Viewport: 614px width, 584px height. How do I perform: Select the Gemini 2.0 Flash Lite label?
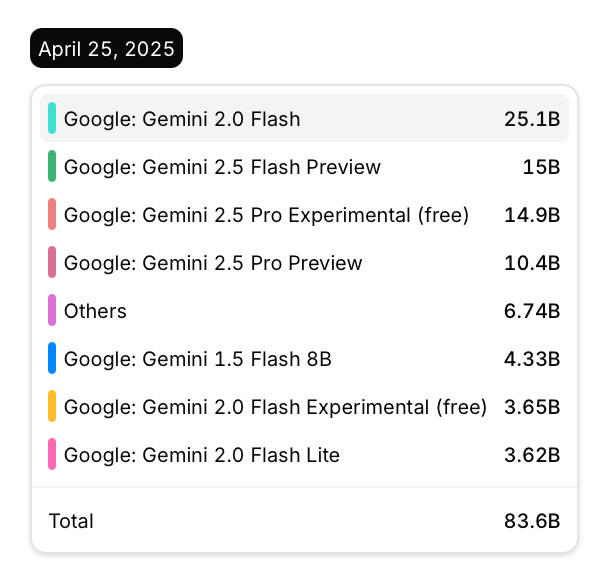(x=202, y=455)
